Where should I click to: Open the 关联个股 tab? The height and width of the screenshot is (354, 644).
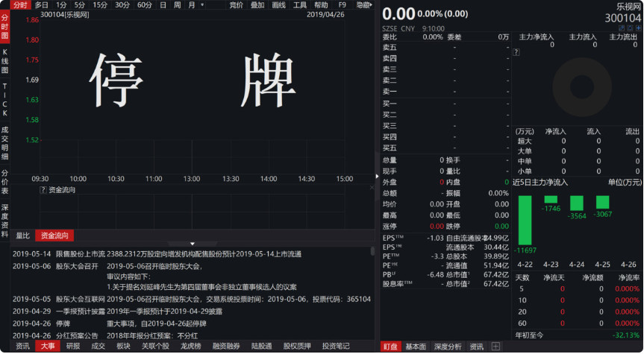tap(156, 347)
